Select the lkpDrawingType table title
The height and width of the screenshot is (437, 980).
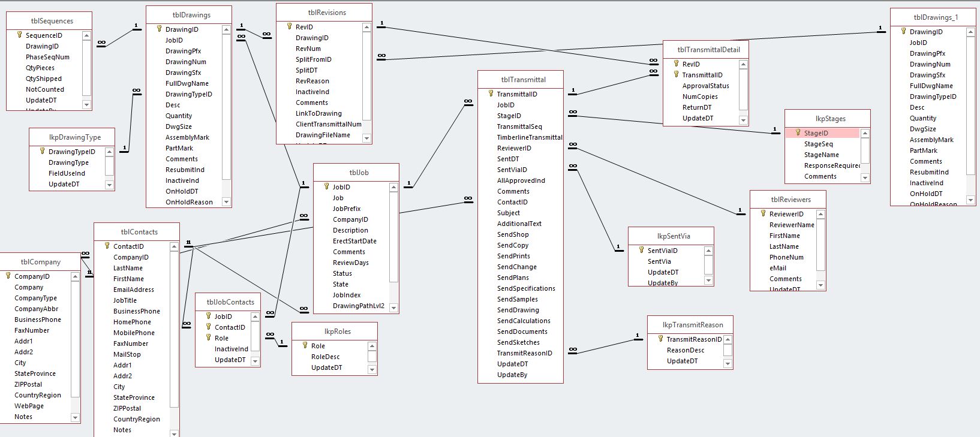pos(75,137)
